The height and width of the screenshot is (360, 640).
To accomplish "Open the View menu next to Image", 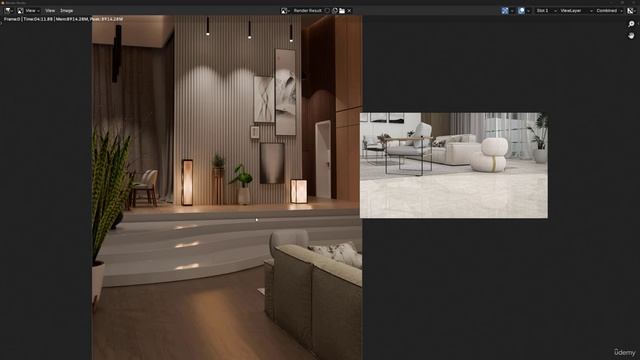I will pos(50,11).
